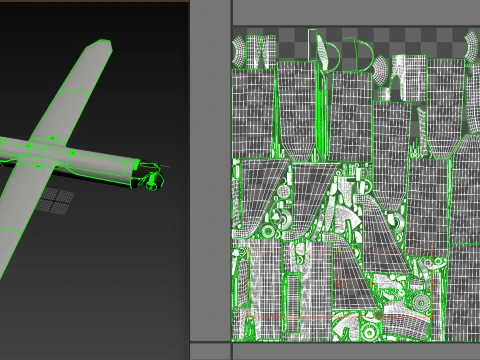Select the narrow tall rectangular UV island at bottom
Image resolution: width=480 pixels, height=360 pixels.
click(293, 303)
